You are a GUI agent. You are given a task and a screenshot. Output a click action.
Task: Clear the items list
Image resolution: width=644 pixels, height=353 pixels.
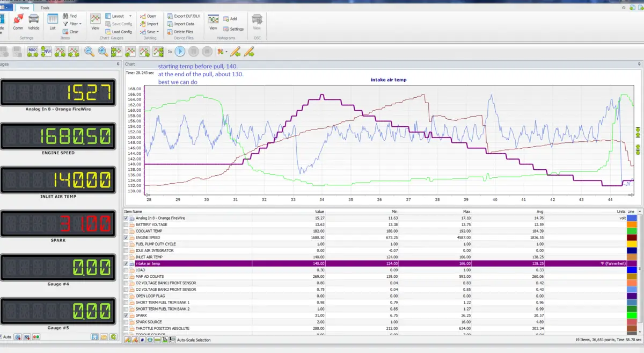pyautogui.click(x=71, y=32)
